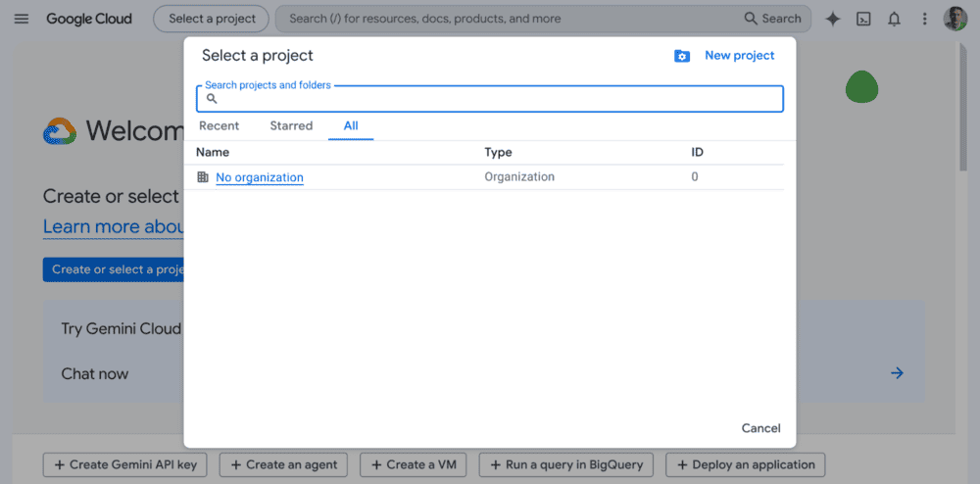
Task: Open Gemini sparkle assistant icon
Action: point(832,19)
